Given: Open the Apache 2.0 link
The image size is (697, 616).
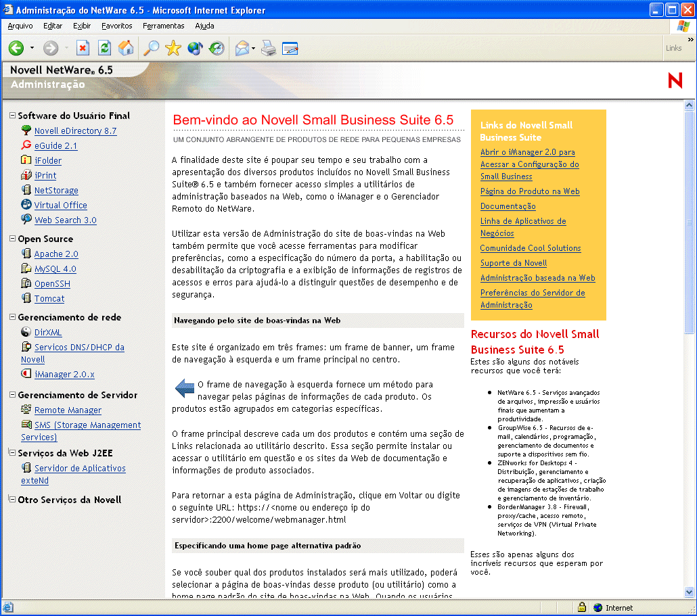Looking at the screenshot, I should (x=56, y=254).
